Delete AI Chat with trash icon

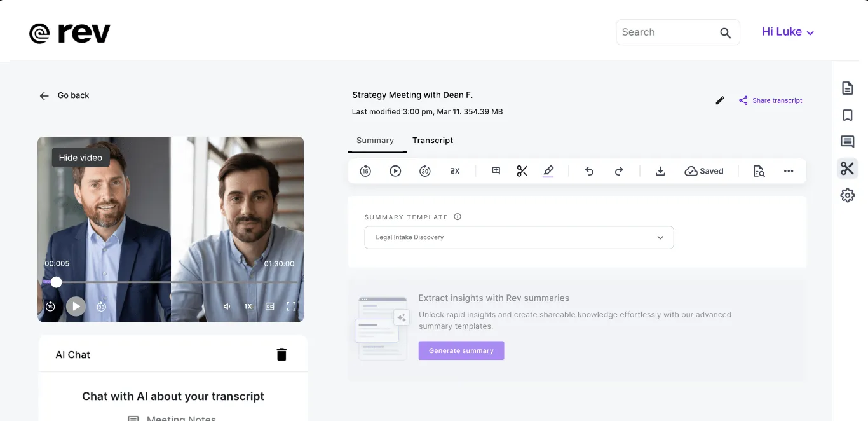[x=281, y=354]
